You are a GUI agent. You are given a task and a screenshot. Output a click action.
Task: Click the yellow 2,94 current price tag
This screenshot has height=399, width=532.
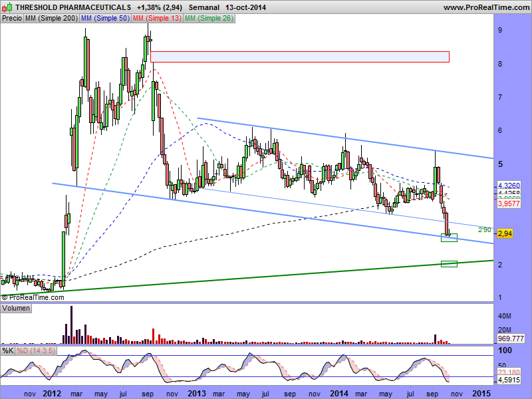[505, 233]
